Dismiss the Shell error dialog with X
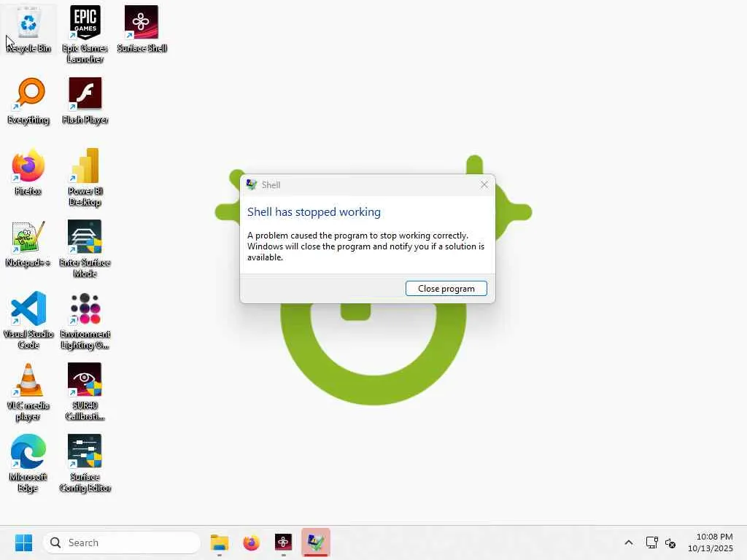Screen dimensions: 747x560 484,184
